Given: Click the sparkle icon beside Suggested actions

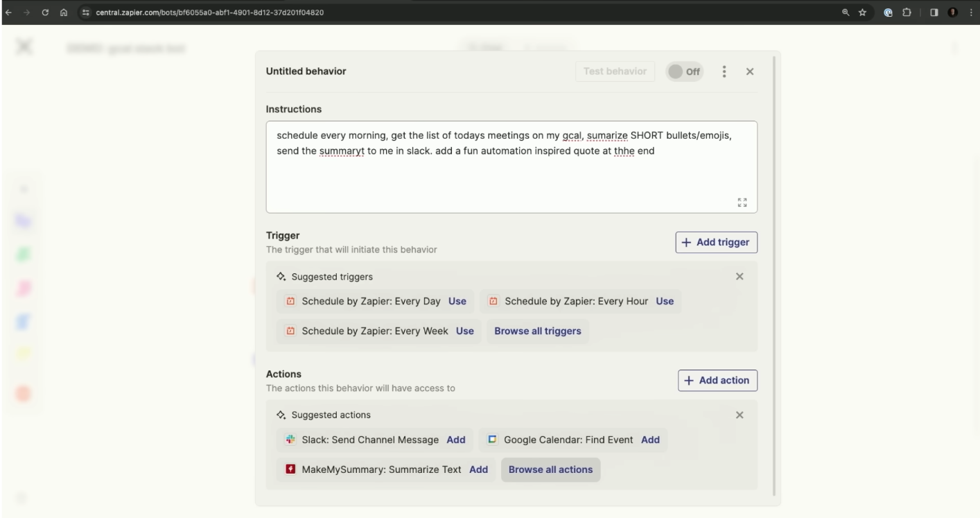Looking at the screenshot, I should 281,415.
